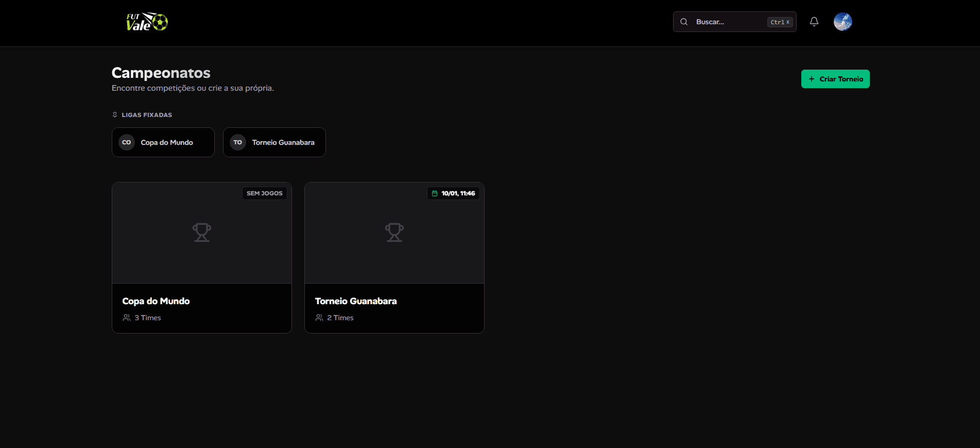Click the trophy icon on Torneio Guanabara card
The height and width of the screenshot is (448, 980).
click(394, 233)
